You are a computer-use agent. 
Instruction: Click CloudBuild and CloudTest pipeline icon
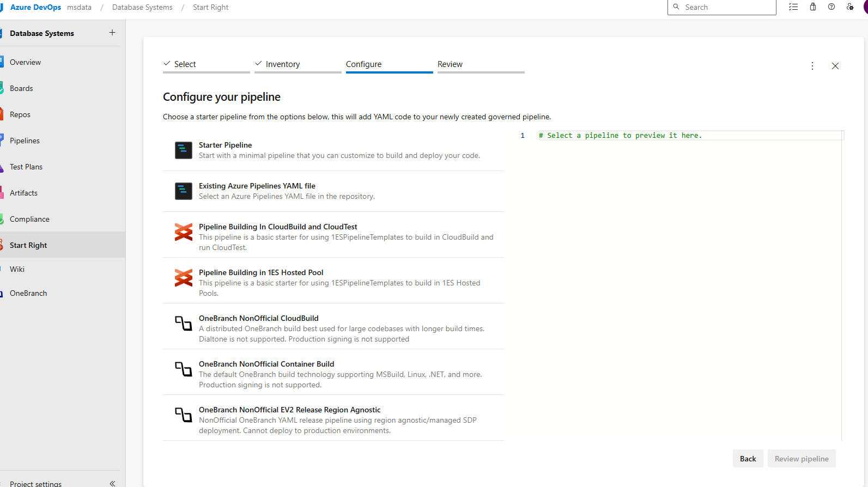tap(184, 232)
